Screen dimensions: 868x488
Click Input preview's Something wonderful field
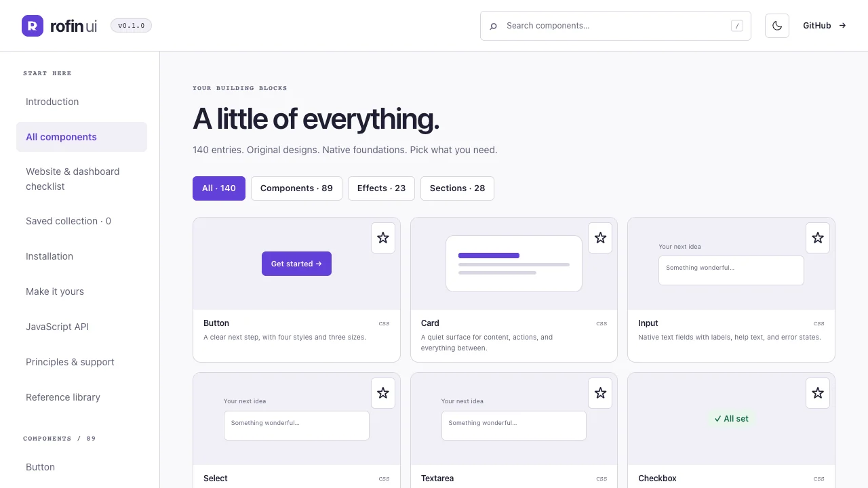[731, 270]
